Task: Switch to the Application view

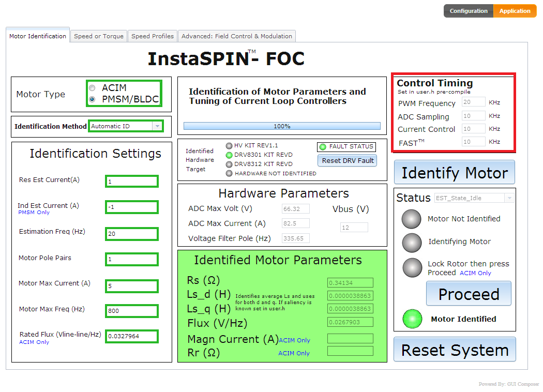Action: tap(515, 11)
